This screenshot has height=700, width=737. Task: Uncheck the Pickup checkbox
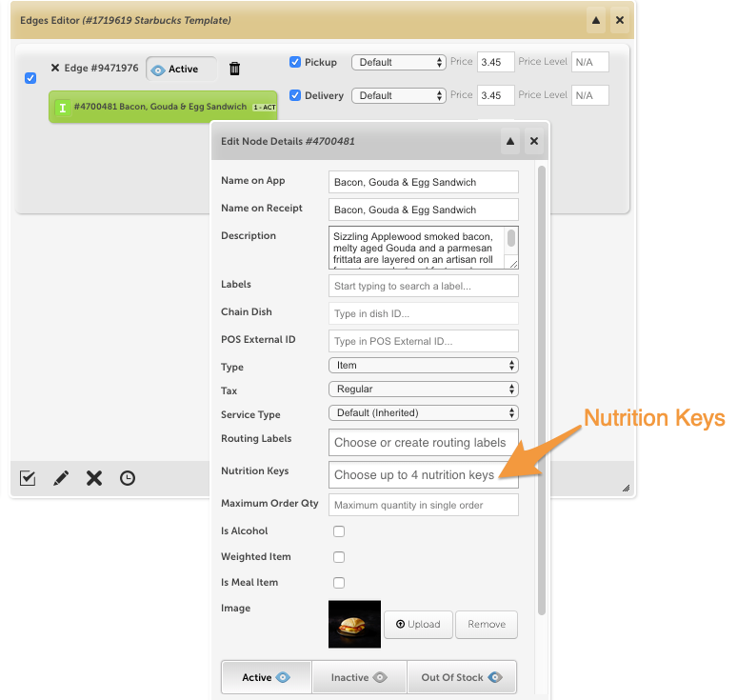tap(295, 62)
